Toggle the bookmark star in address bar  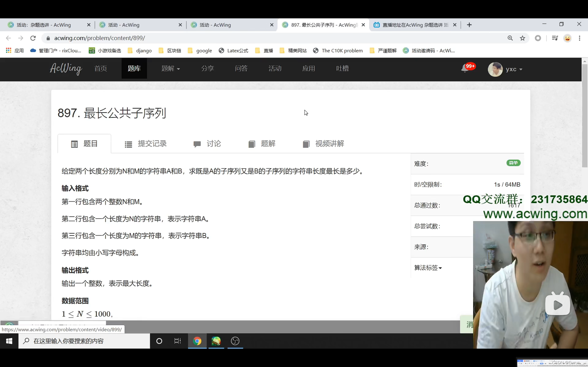tap(522, 38)
